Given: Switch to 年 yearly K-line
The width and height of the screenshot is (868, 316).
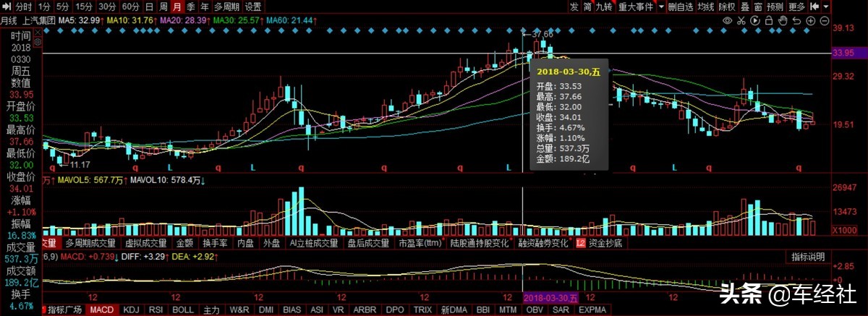Looking at the screenshot, I should tap(205, 7).
